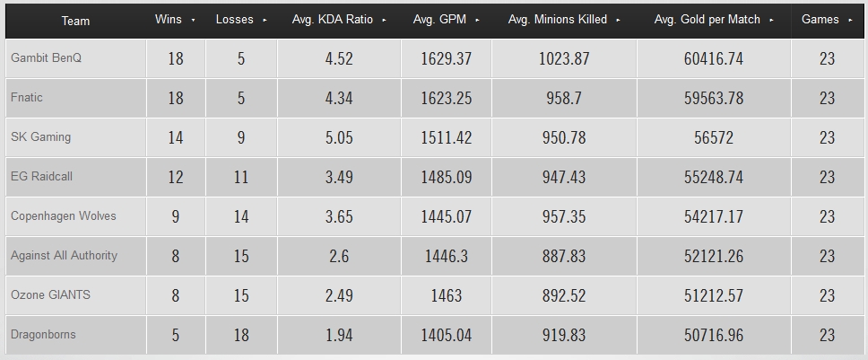Click the sort arrow beside Losses
Screen dimensions: 868x360
click(265, 20)
